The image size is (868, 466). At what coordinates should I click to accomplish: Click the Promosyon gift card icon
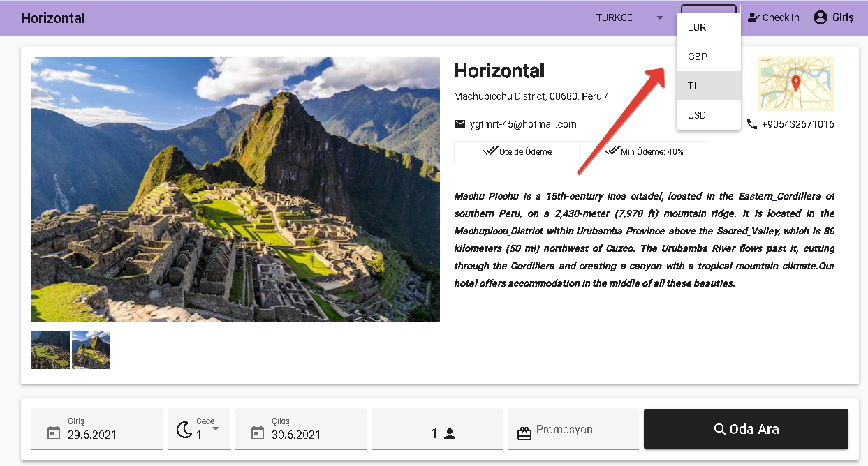click(524, 433)
